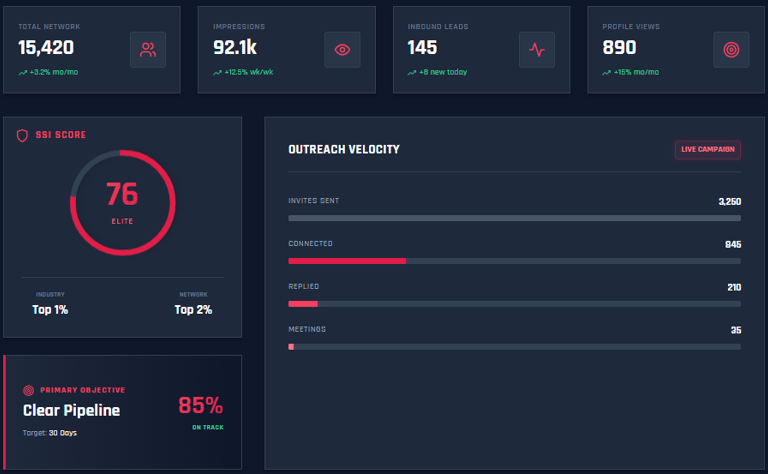Click the 85% objective progress value
Screen dimensions: 768x474
(201, 405)
